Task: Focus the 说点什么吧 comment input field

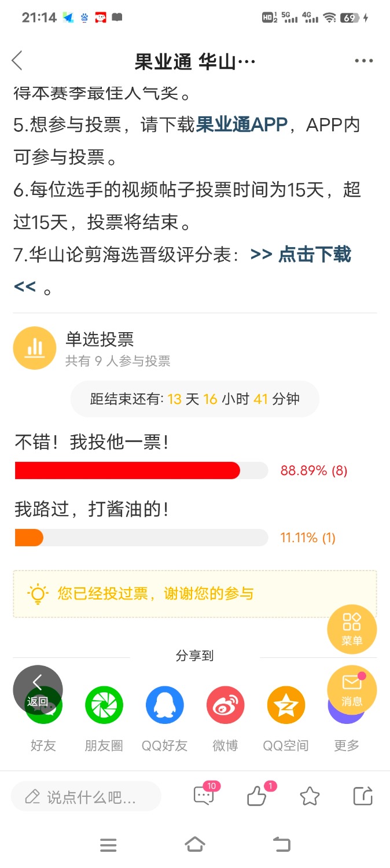Action: click(86, 797)
